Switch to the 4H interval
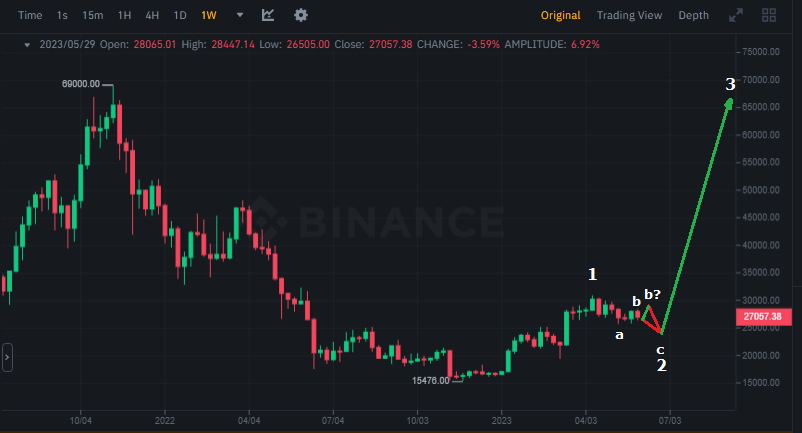Screen dimensions: 802x433 (x=152, y=15)
